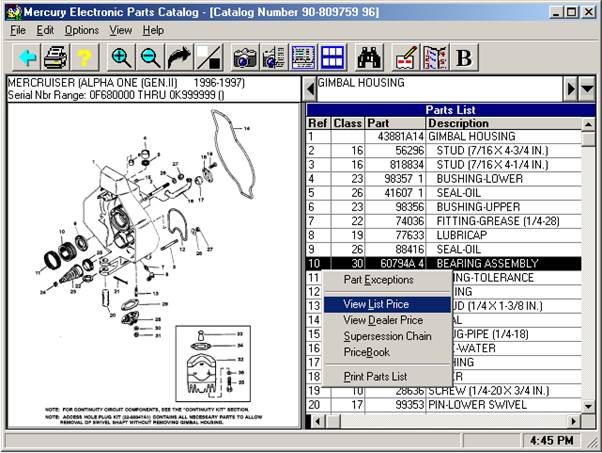Zoom in using the plus magnifier

click(x=121, y=58)
